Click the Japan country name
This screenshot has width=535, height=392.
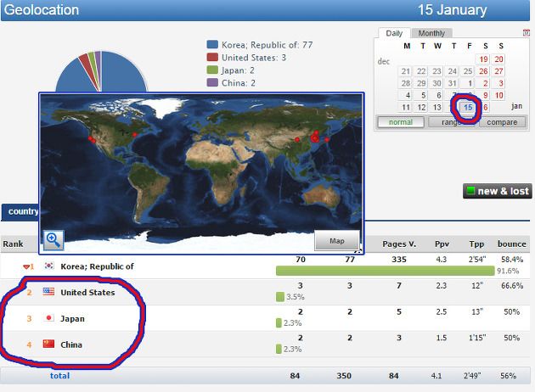(x=72, y=319)
